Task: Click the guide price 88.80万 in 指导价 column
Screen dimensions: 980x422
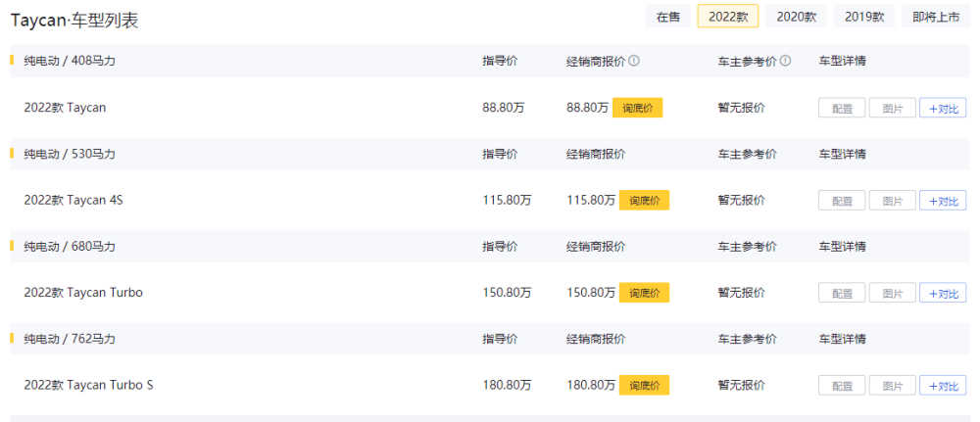Action: 504,108
